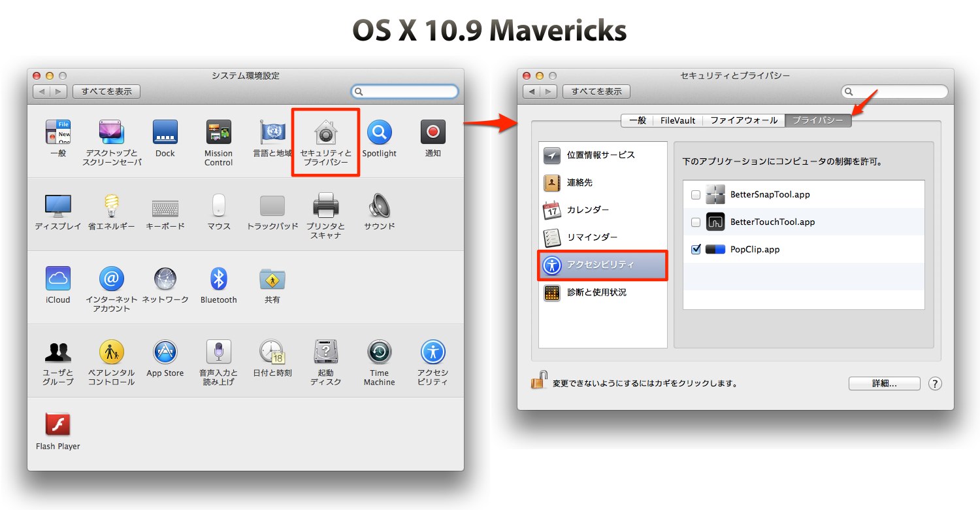Open iCloud preferences
This screenshot has height=510, width=980.
pyautogui.click(x=58, y=279)
